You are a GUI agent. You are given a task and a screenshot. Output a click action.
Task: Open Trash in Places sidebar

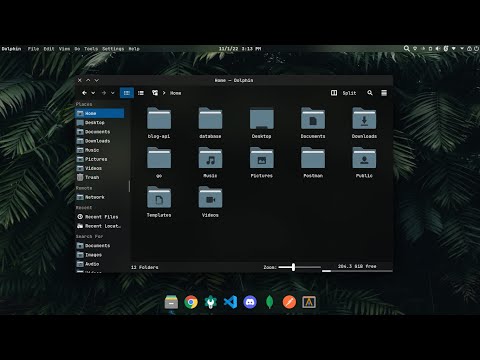(100, 177)
